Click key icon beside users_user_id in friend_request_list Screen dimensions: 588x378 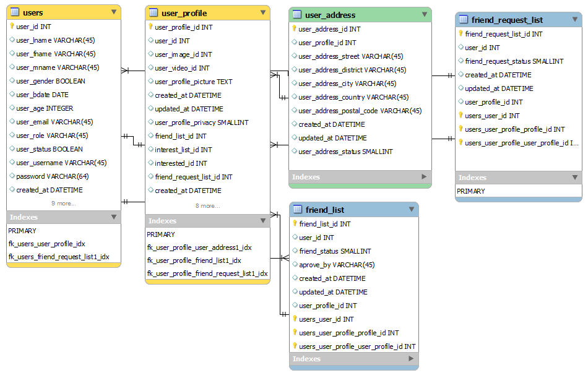pos(461,115)
